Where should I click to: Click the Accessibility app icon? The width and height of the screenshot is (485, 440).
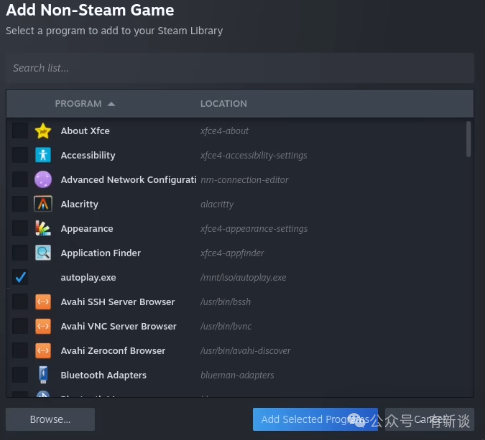click(x=43, y=155)
